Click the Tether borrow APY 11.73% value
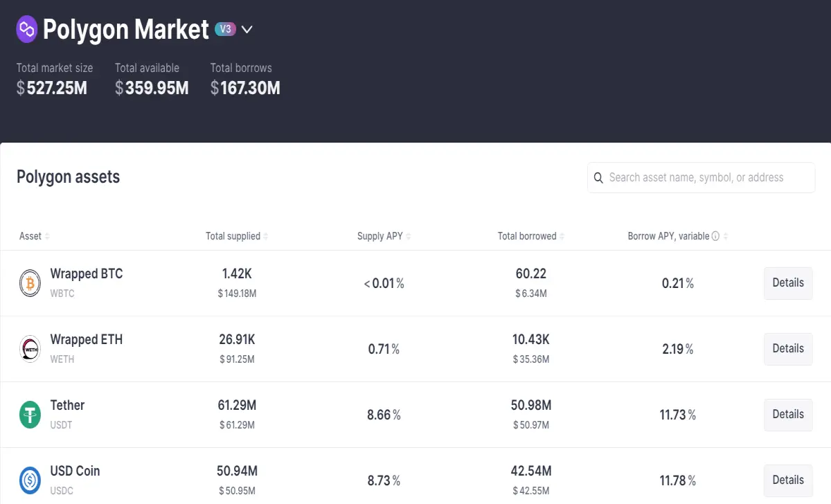Viewport: 831px width, 504px height. [678, 415]
